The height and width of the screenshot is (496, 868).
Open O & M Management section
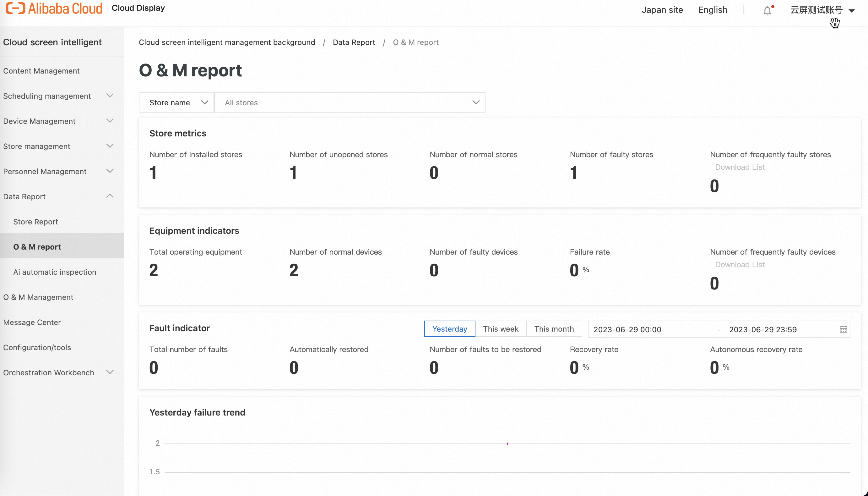(38, 297)
